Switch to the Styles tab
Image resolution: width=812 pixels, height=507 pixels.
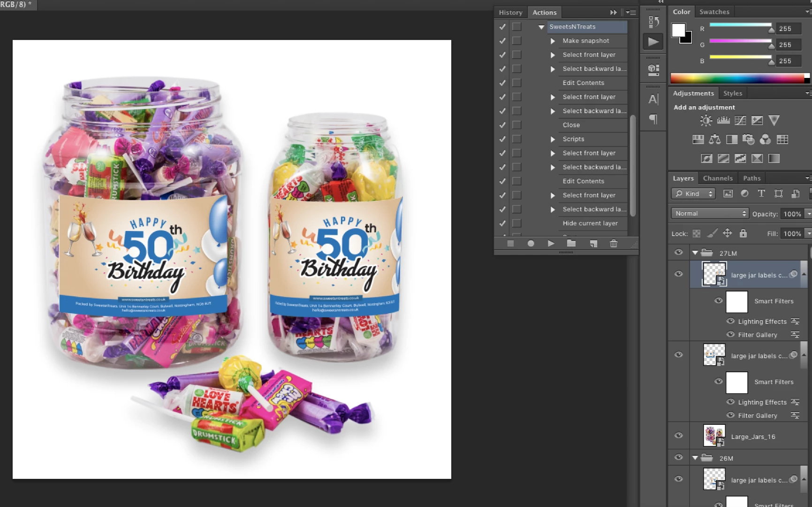point(733,93)
